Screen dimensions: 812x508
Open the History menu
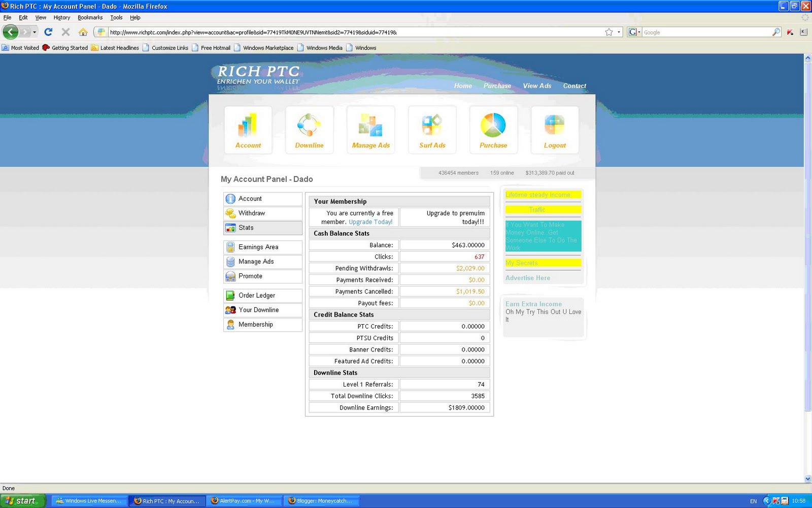[62, 17]
